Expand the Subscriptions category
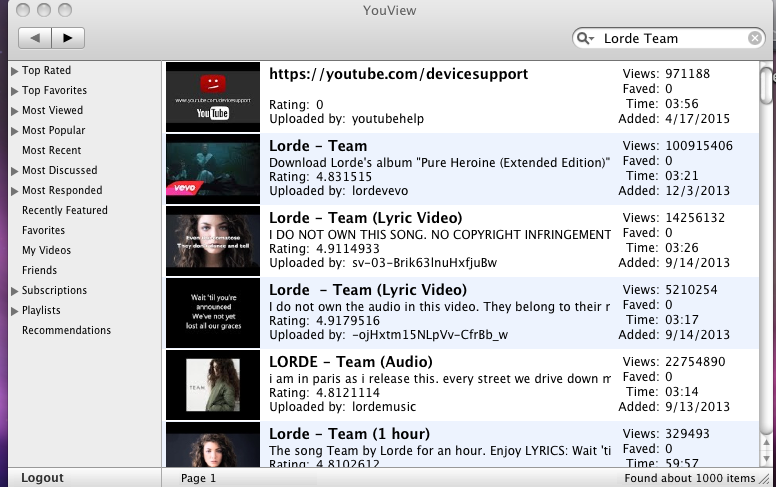The image size is (776, 487). (14, 291)
